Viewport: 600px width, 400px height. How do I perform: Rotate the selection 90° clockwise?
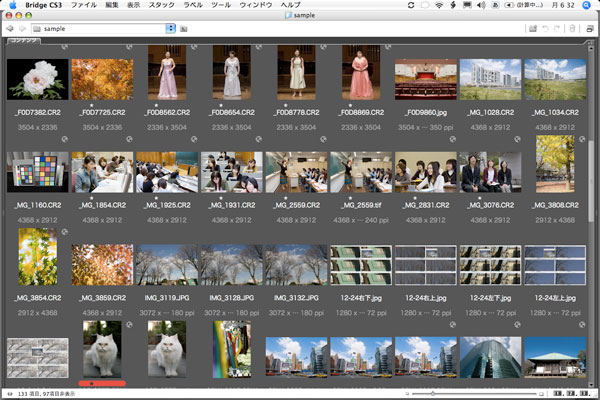point(557,29)
